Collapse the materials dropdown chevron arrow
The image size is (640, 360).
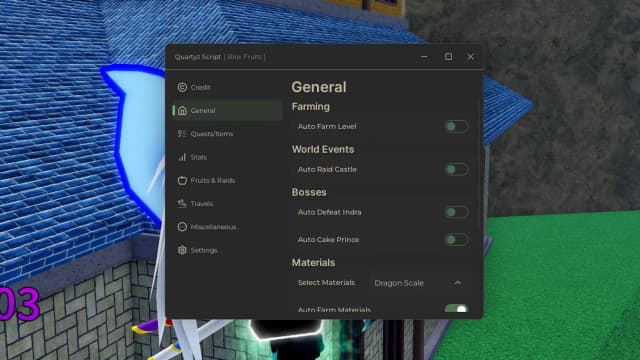[x=458, y=283]
